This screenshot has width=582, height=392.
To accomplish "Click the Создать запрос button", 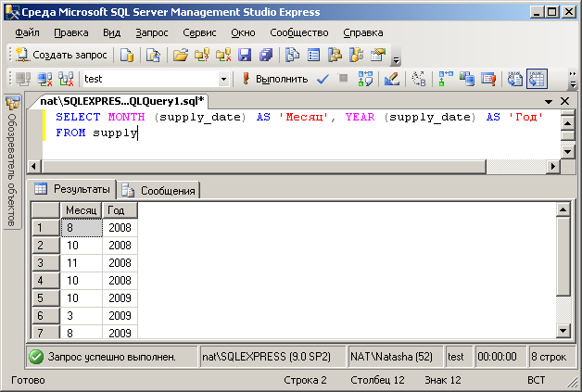I will [61, 55].
